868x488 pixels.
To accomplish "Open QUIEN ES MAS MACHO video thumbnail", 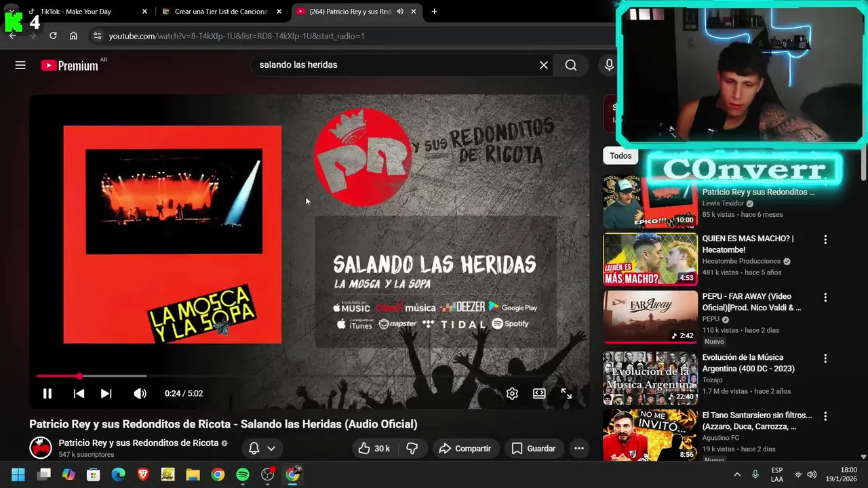I will pos(650,260).
